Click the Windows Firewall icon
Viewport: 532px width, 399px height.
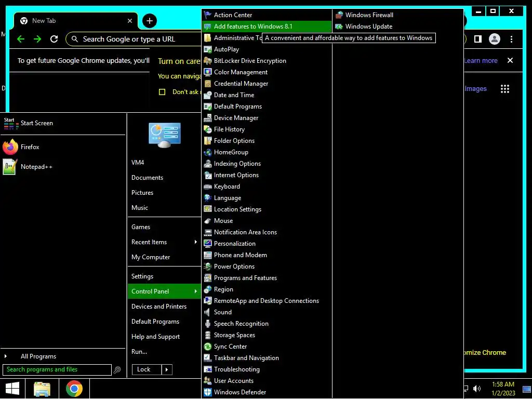tap(339, 15)
